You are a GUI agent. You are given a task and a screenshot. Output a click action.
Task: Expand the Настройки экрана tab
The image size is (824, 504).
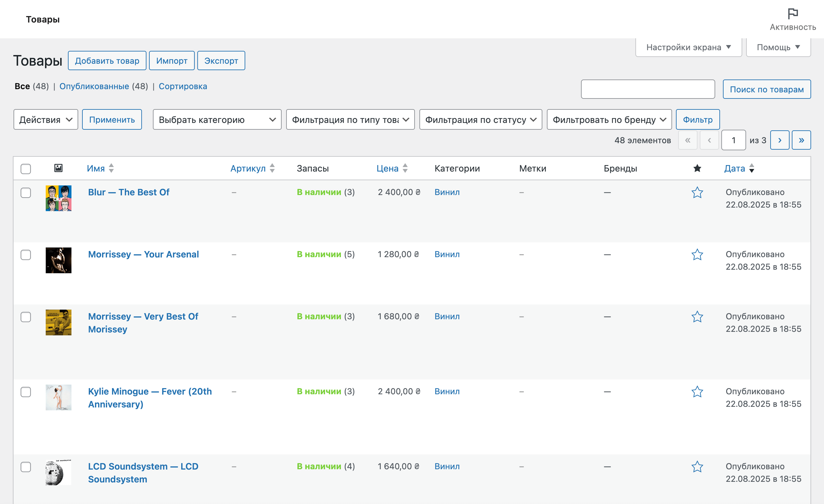(x=688, y=47)
